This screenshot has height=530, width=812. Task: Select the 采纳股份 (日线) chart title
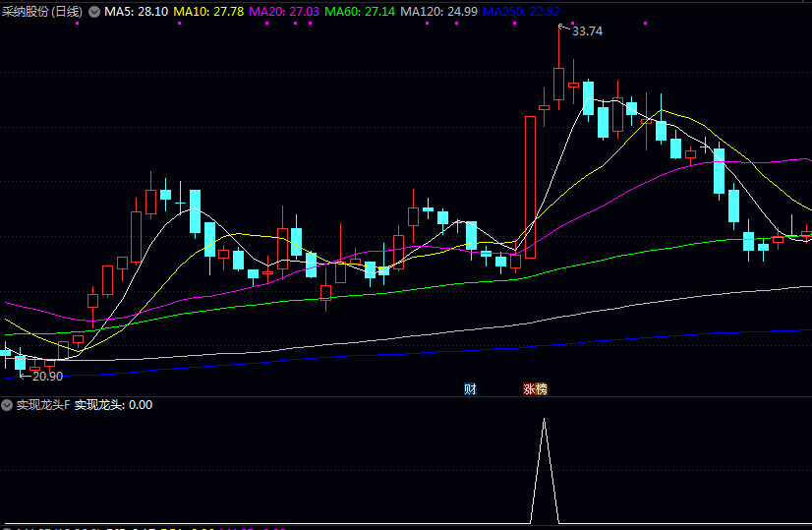coord(42,12)
